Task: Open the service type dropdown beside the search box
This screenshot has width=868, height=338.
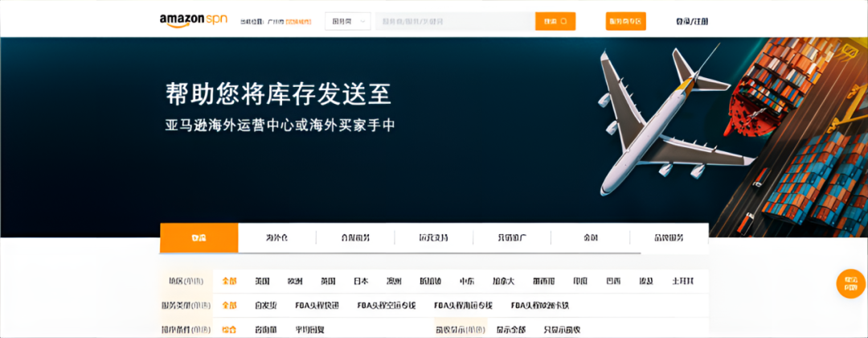Action: pyautogui.click(x=347, y=22)
